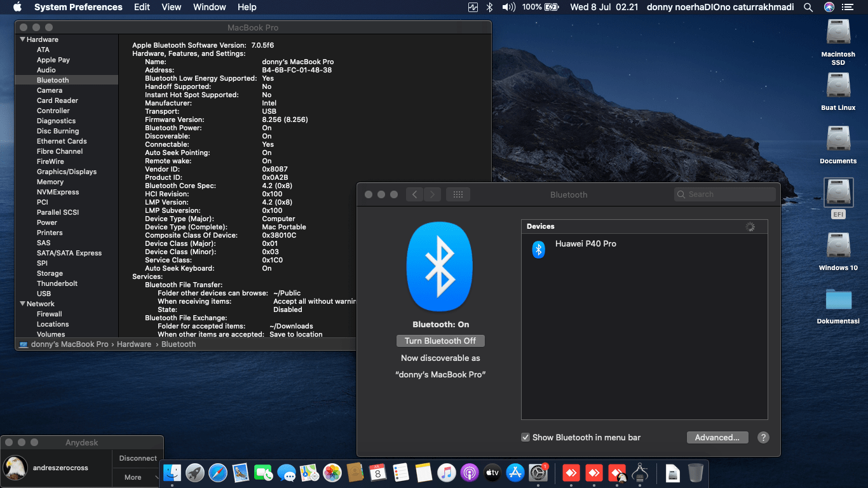Screen dimensions: 868x488
Task: Collapse the Hardware section in sidebar
Action: [x=23, y=39]
